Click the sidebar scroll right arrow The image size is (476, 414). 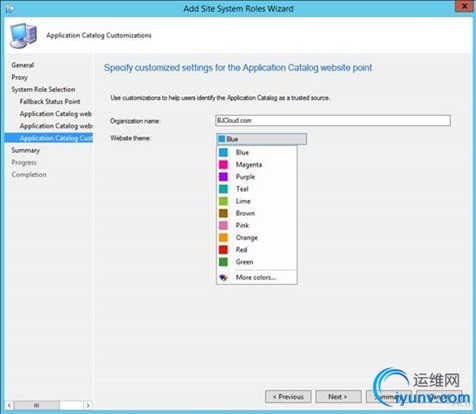click(x=88, y=405)
